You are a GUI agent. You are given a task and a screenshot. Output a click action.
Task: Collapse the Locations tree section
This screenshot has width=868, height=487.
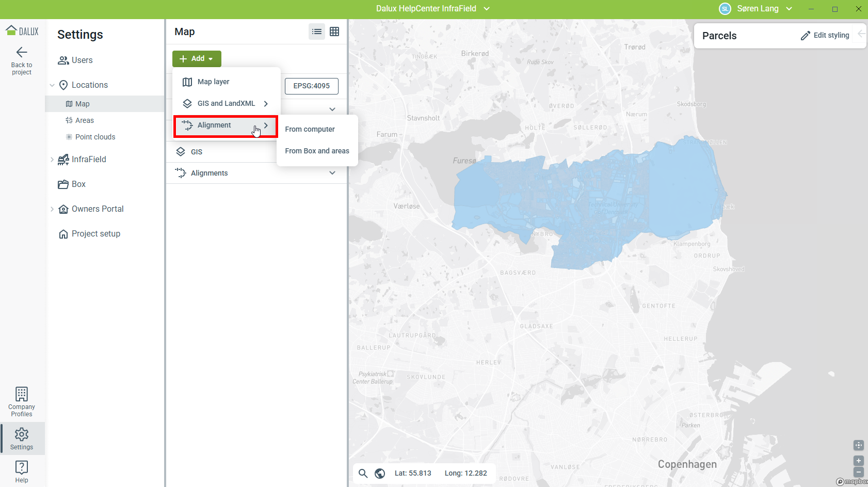pos(52,85)
